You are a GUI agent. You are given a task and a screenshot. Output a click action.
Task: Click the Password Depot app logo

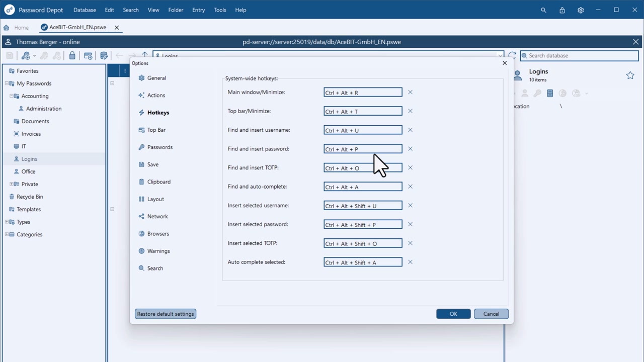click(x=9, y=10)
